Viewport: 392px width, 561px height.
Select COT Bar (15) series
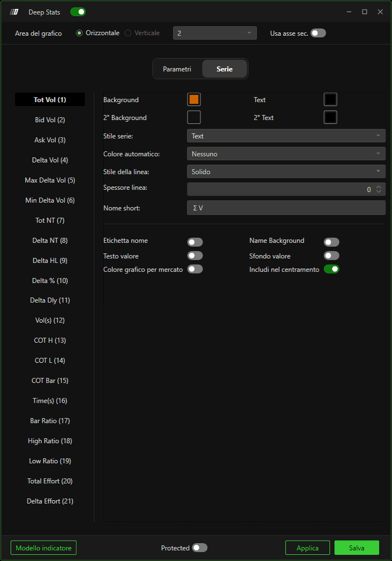pos(50,380)
